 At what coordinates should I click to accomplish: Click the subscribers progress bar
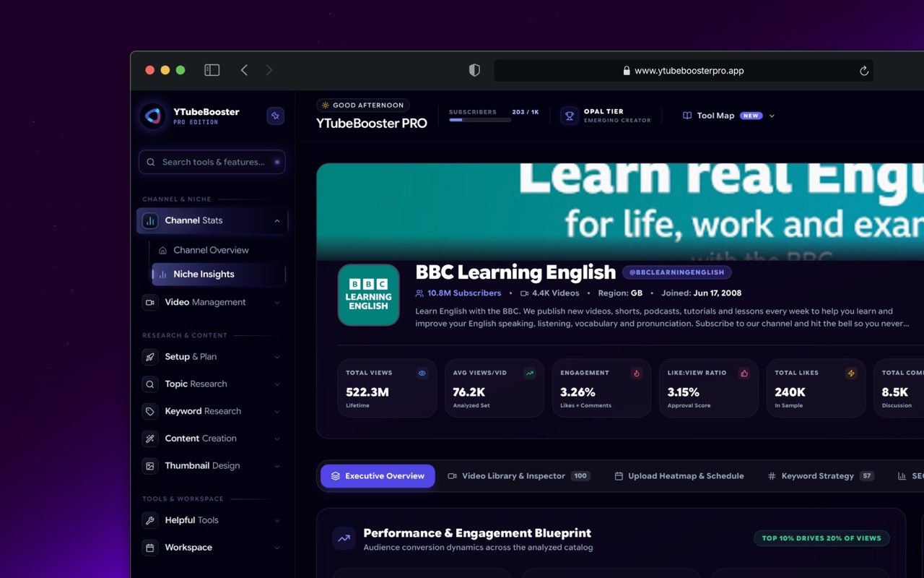tap(480, 120)
